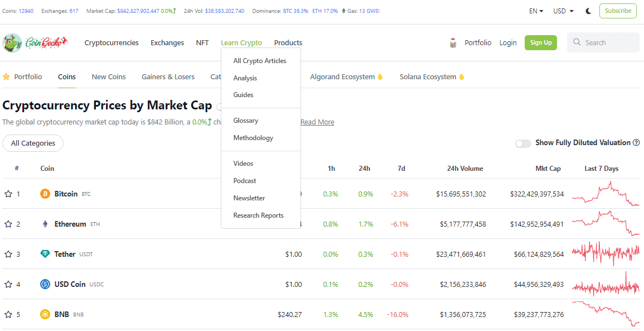Open Tether's 7-day sparkline chart
This screenshot has width=644, height=331.
coord(606,254)
